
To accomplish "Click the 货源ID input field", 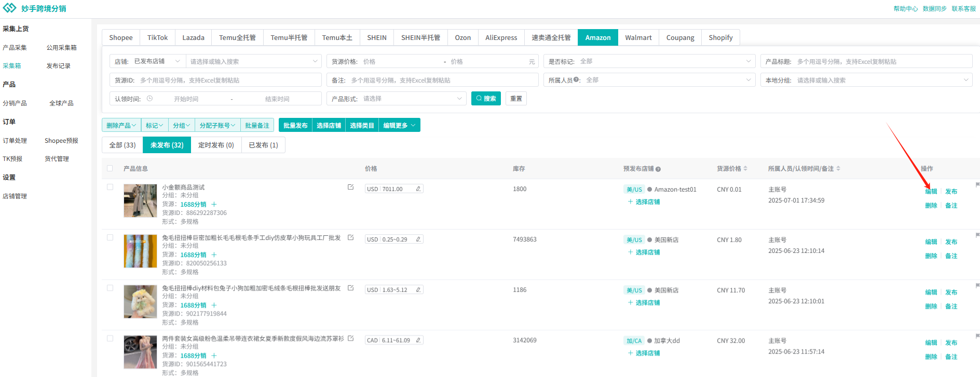I will [215, 80].
